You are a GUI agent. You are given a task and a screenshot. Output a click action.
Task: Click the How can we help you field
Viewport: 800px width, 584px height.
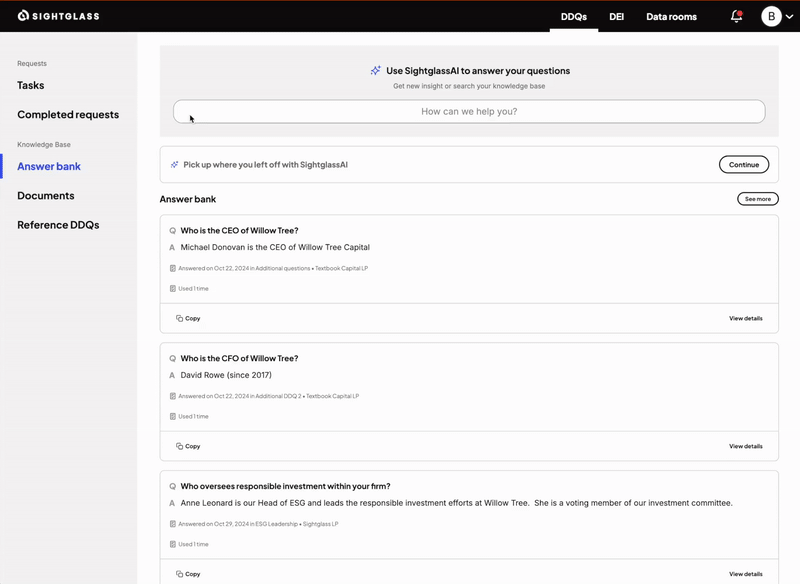click(x=469, y=111)
